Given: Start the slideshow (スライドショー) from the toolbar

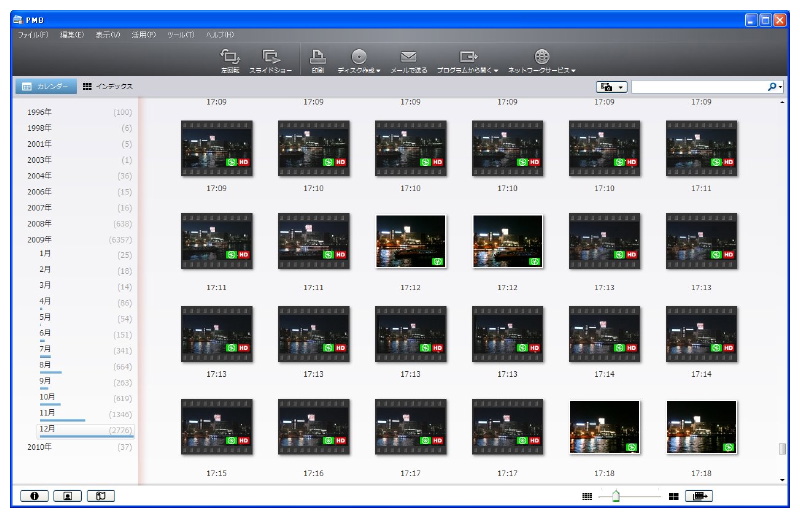Looking at the screenshot, I should click(270, 60).
